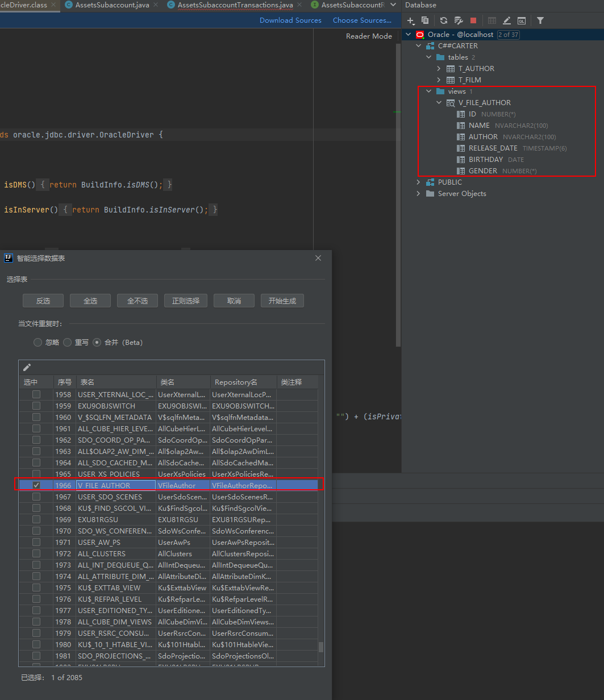Uncheck row 1966 V_FILE_AUTHOR checkbox
This screenshot has height=700, width=604.
(x=37, y=485)
